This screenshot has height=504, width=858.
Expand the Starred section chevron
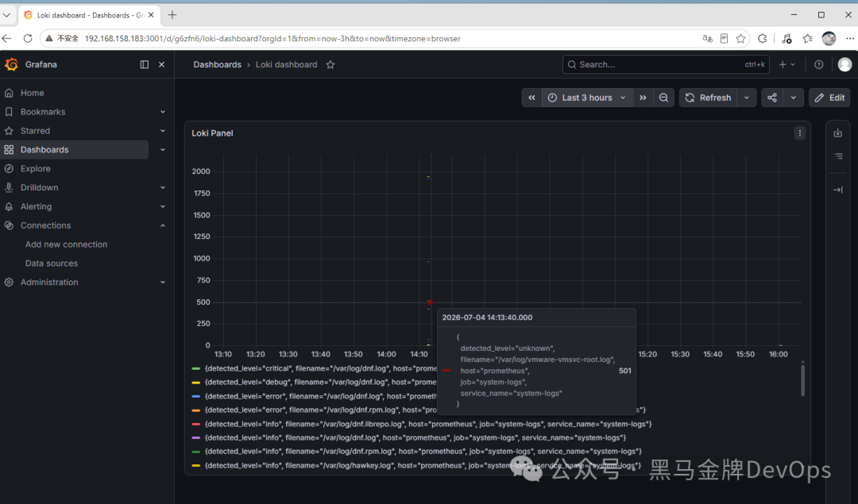tap(163, 131)
